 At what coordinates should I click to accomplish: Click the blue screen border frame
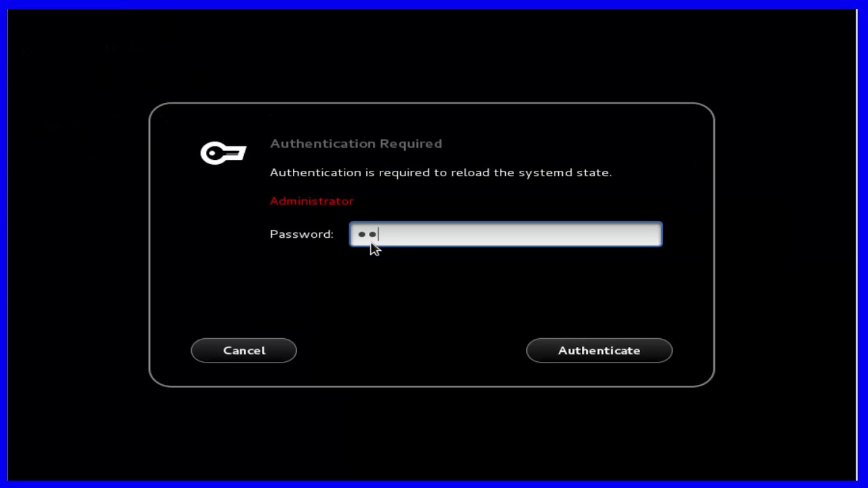[x=434, y=4]
